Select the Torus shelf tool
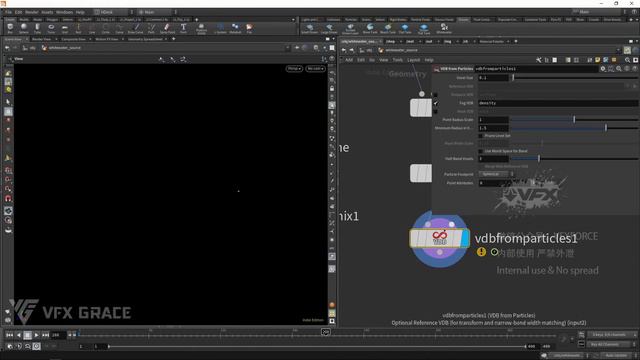This screenshot has width=640, height=360. (51, 28)
